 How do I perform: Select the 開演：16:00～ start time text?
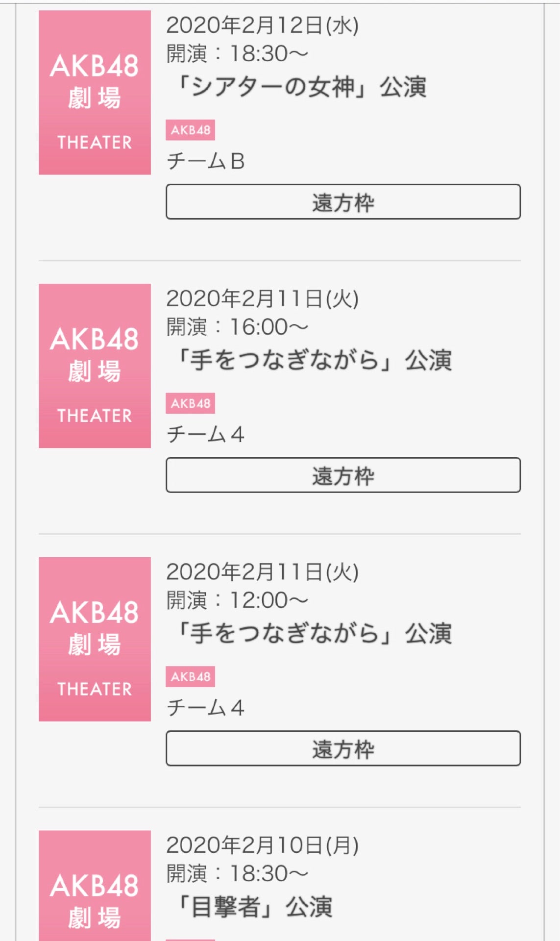[x=237, y=327]
